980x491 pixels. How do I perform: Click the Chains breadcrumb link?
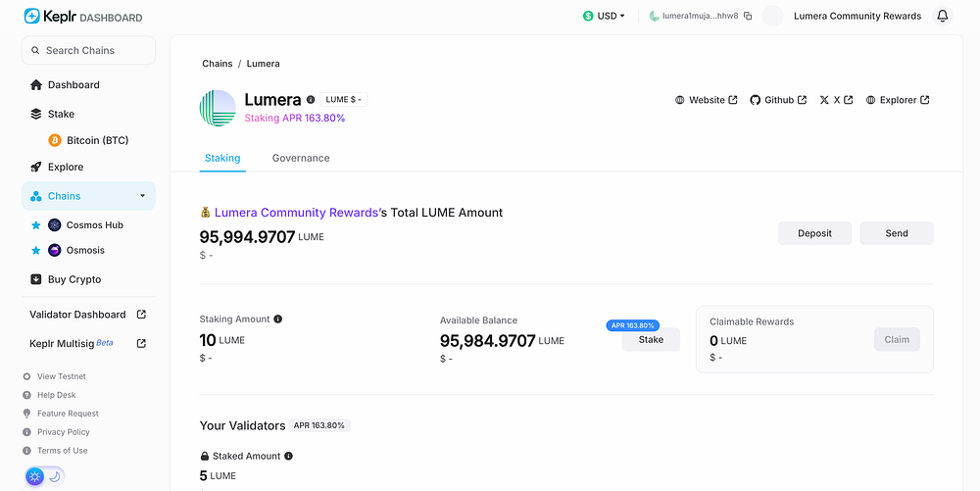[x=217, y=64]
